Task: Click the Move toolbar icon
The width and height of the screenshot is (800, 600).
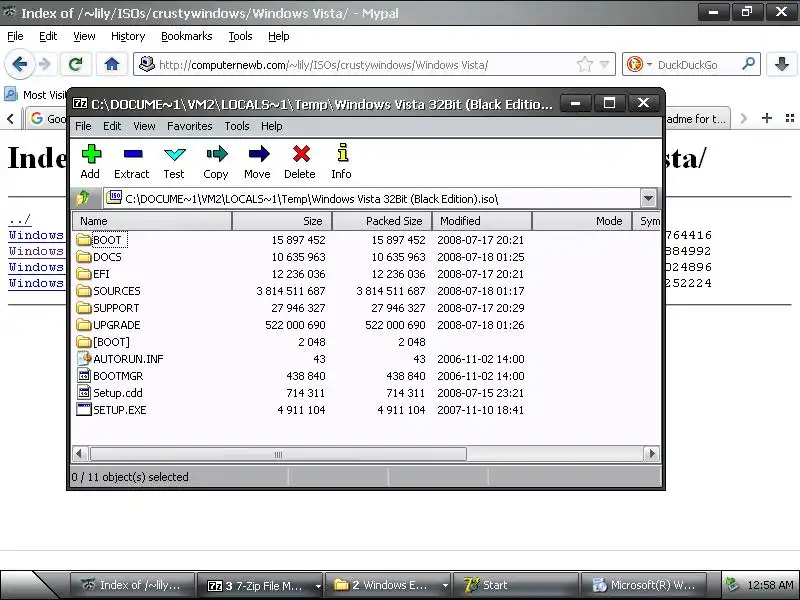Action: (259, 154)
